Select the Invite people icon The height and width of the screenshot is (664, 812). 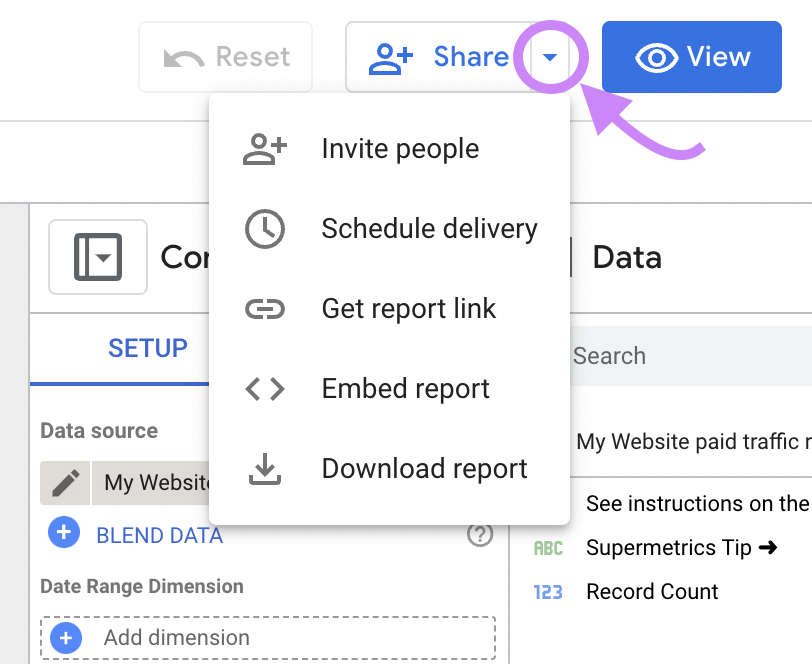(265, 148)
